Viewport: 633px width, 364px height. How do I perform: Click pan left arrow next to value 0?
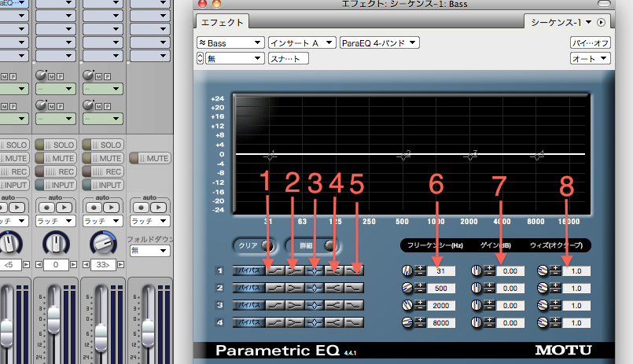coord(39,265)
